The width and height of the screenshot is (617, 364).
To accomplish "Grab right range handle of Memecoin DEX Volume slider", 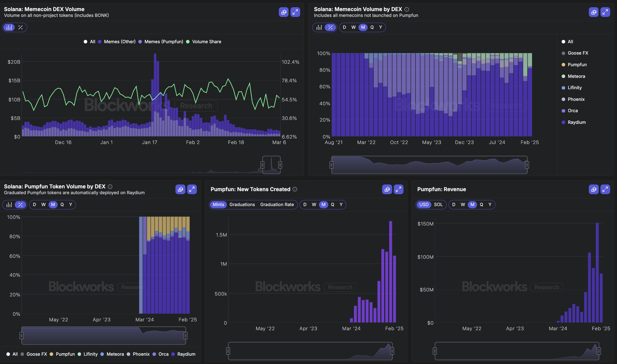I will pos(280,165).
